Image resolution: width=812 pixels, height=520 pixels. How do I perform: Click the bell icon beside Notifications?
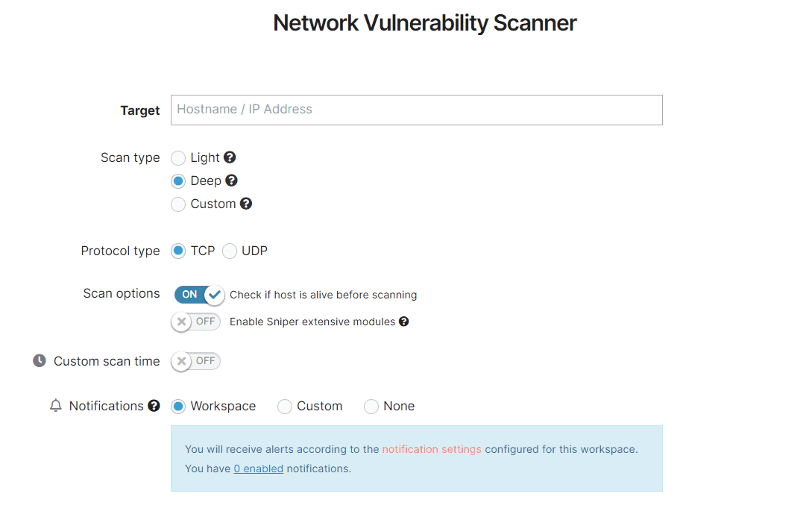click(x=55, y=405)
